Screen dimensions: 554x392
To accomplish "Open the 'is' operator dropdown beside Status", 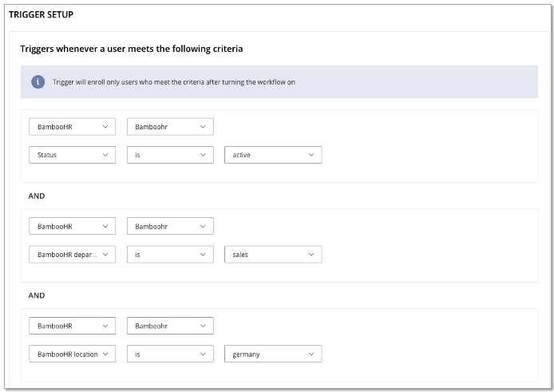I will (x=170, y=155).
